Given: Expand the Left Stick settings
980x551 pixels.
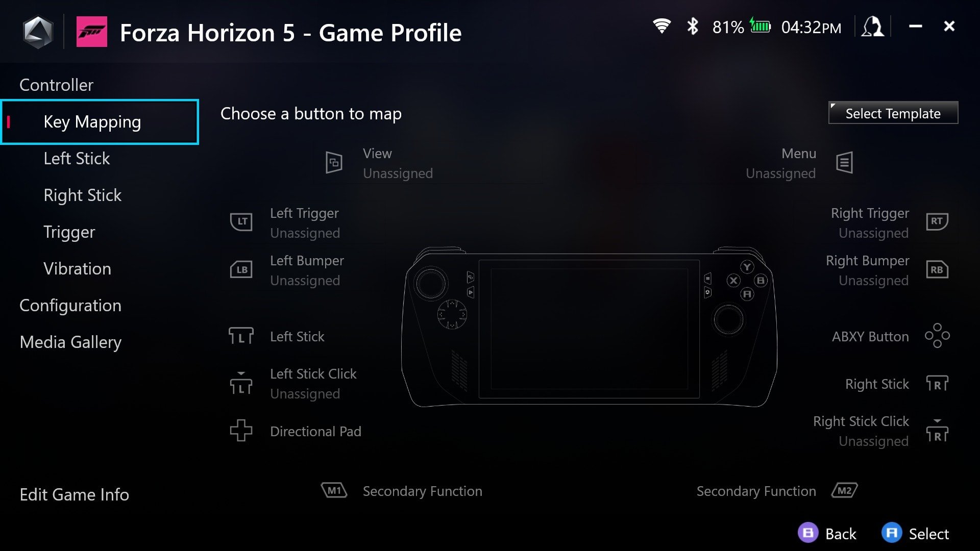Looking at the screenshot, I should 76,158.
